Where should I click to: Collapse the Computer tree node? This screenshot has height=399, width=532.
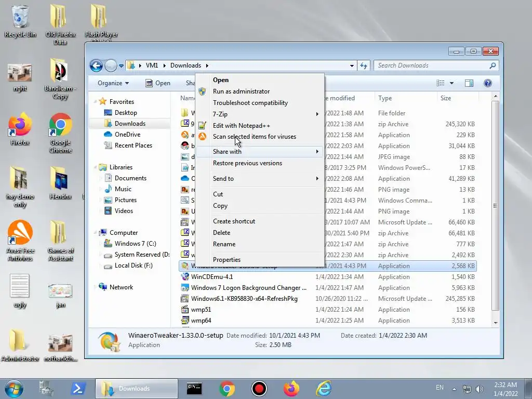95,233
